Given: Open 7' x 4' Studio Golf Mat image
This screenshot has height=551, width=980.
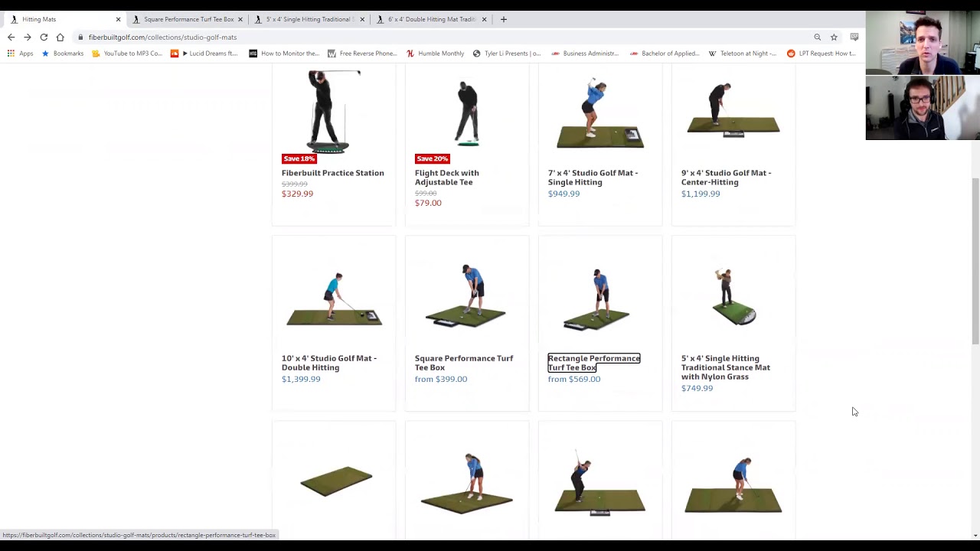Looking at the screenshot, I should [x=600, y=112].
